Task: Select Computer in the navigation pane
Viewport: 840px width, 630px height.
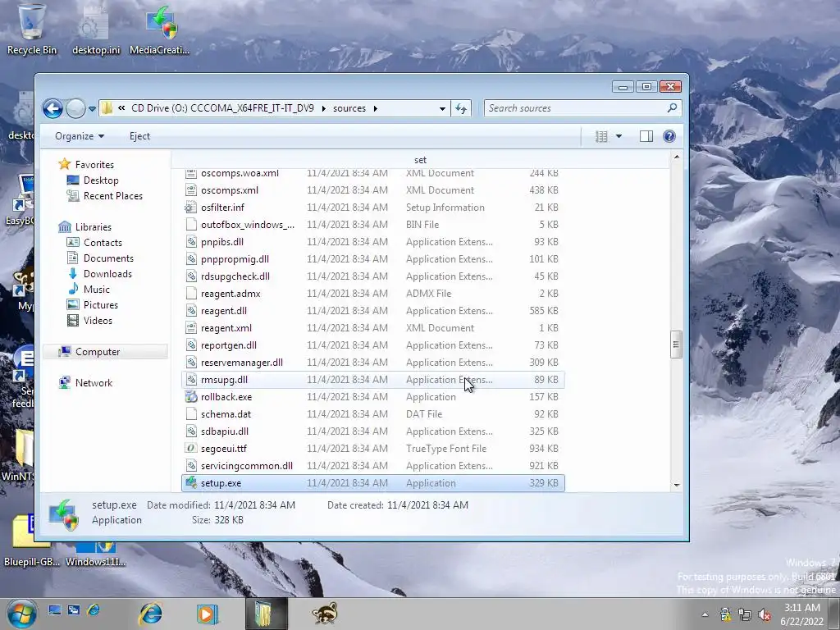Action: click(106, 351)
